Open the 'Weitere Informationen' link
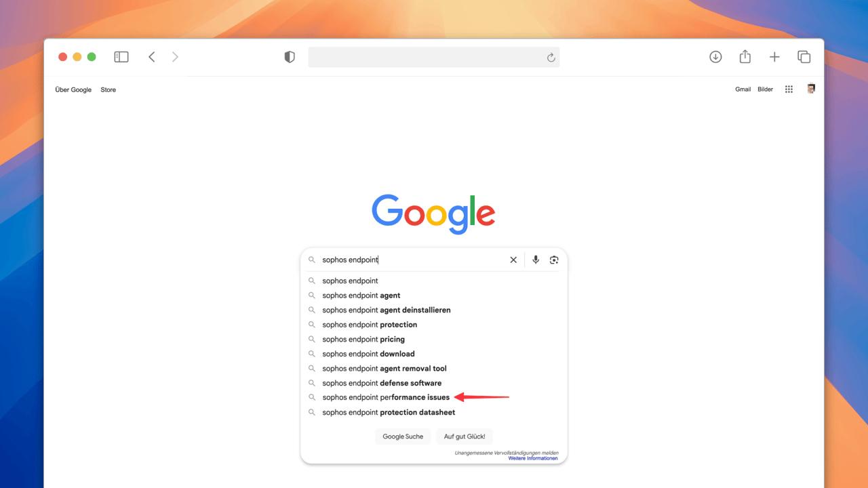The width and height of the screenshot is (868, 488). [x=533, y=458]
